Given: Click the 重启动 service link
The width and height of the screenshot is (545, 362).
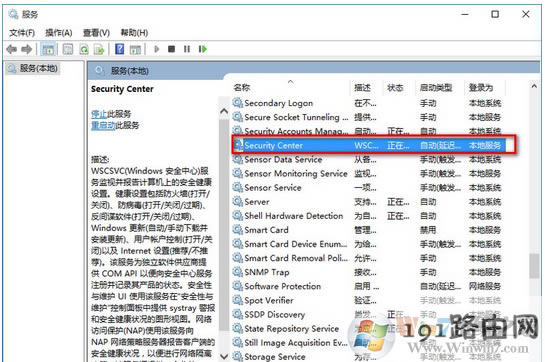Looking at the screenshot, I should click(x=103, y=125).
